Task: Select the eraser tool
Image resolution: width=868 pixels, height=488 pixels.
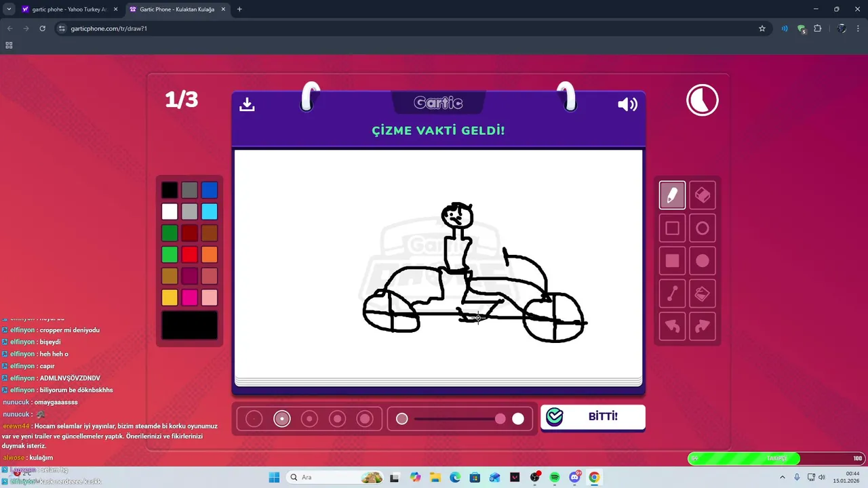Action: (703, 195)
